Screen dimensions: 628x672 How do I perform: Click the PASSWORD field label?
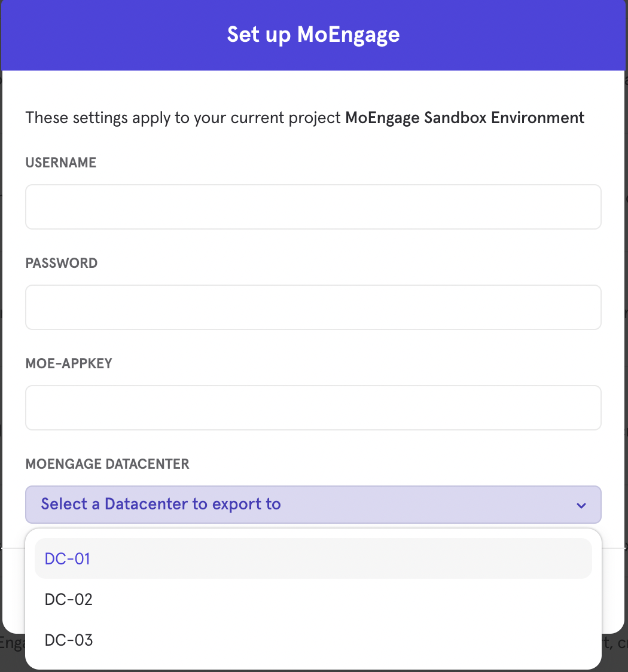click(62, 263)
